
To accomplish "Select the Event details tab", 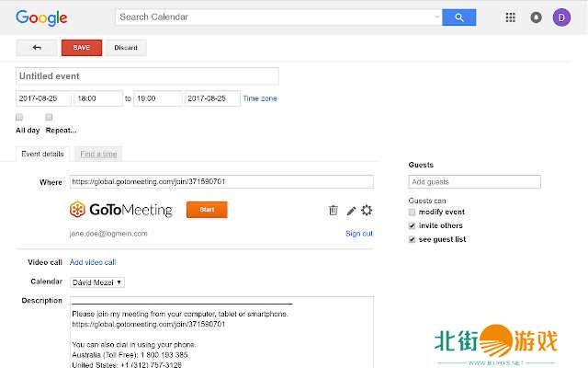I will (x=42, y=154).
